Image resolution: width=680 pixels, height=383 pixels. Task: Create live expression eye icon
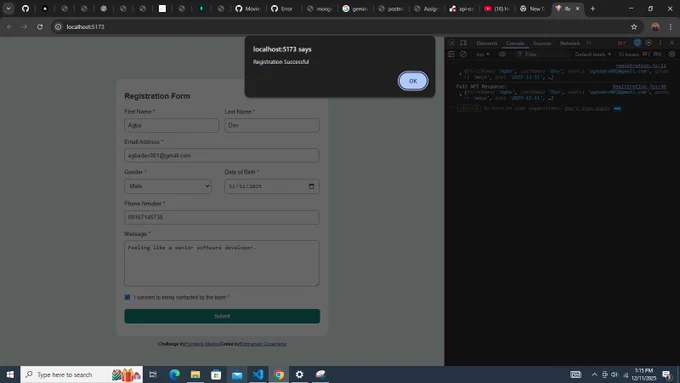502,54
